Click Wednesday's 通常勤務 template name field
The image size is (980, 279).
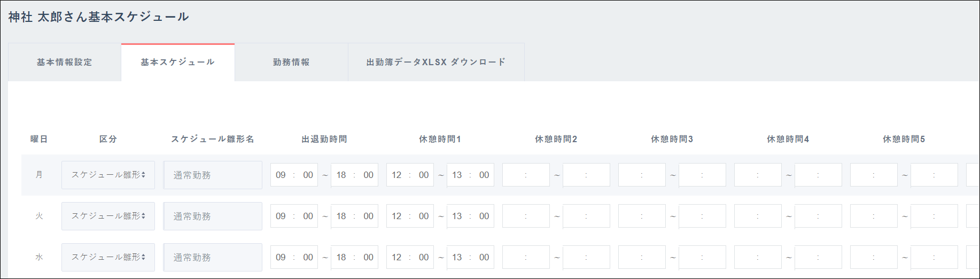click(213, 257)
